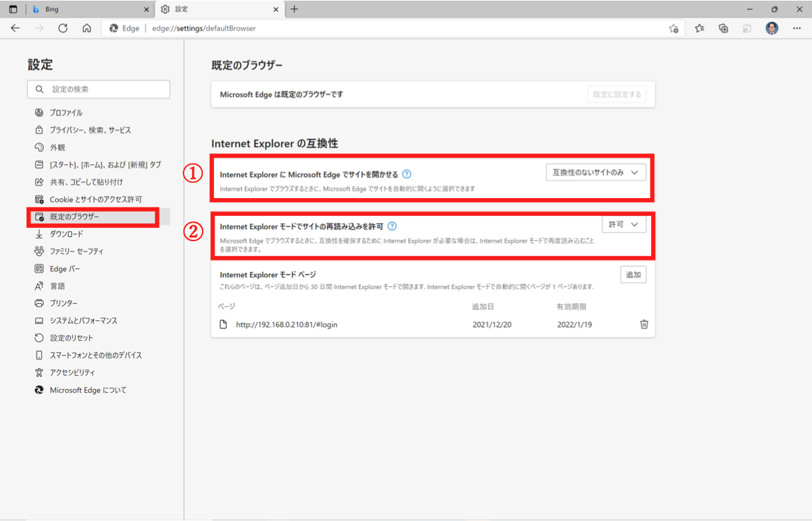Click the user profile avatar
The image size is (812, 521).
point(771,29)
